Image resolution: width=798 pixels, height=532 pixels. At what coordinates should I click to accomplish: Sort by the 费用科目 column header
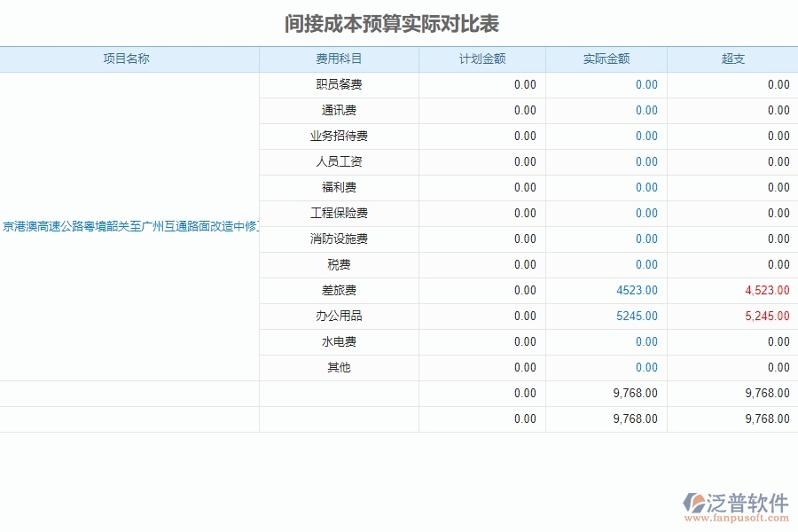click(x=338, y=59)
